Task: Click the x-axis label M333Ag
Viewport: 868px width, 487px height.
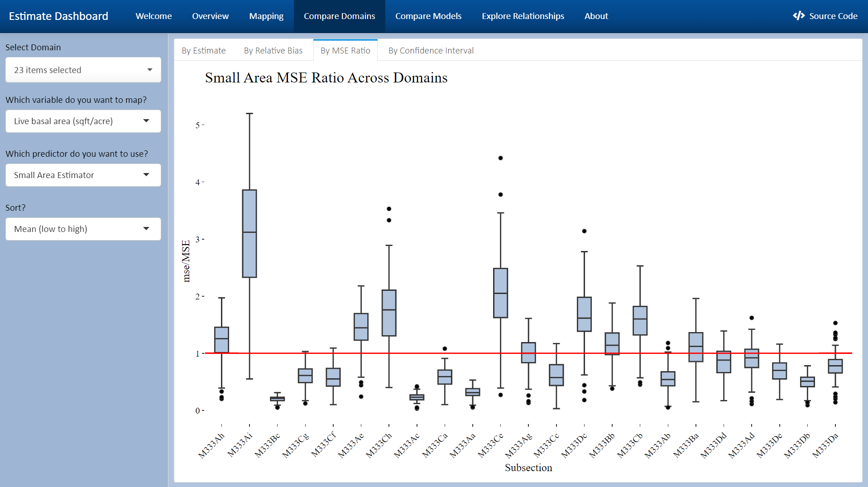Action: (x=518, y=446)
